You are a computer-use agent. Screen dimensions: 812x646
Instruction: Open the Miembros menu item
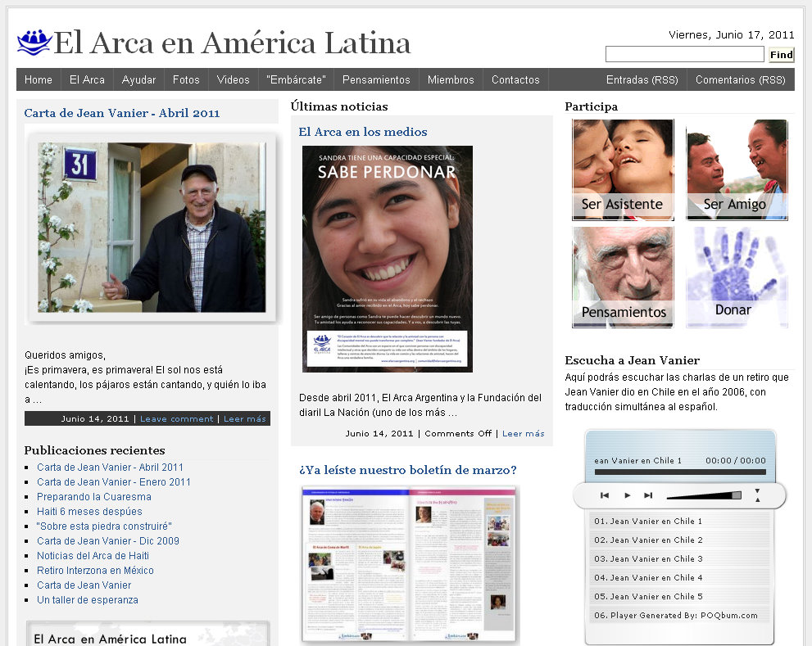pos(451,79)
